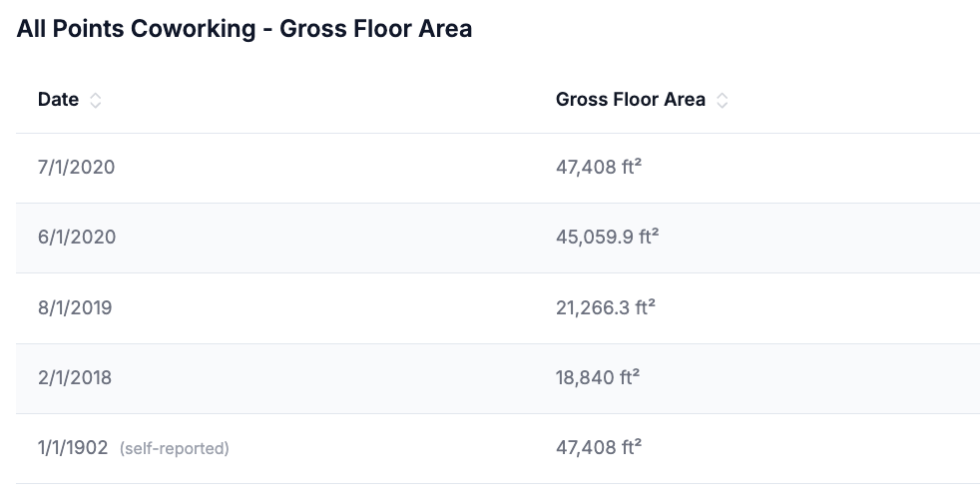Select the 2/1/2018 date cell
The width and height of the screenshot is (980, 503).
[x=75, y=378]
